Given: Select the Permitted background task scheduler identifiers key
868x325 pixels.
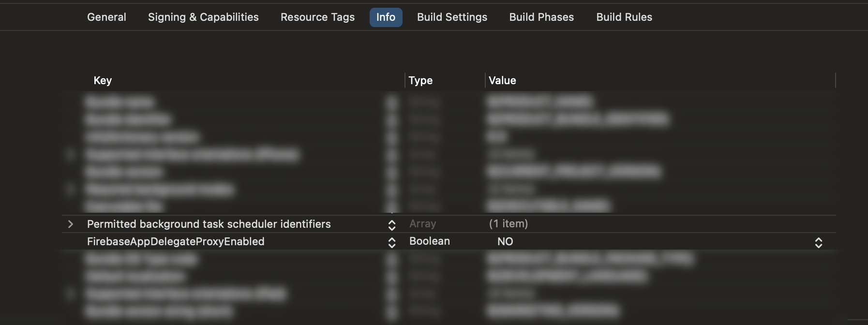Looking at the screenshot, I should click(x=209, y=224).
